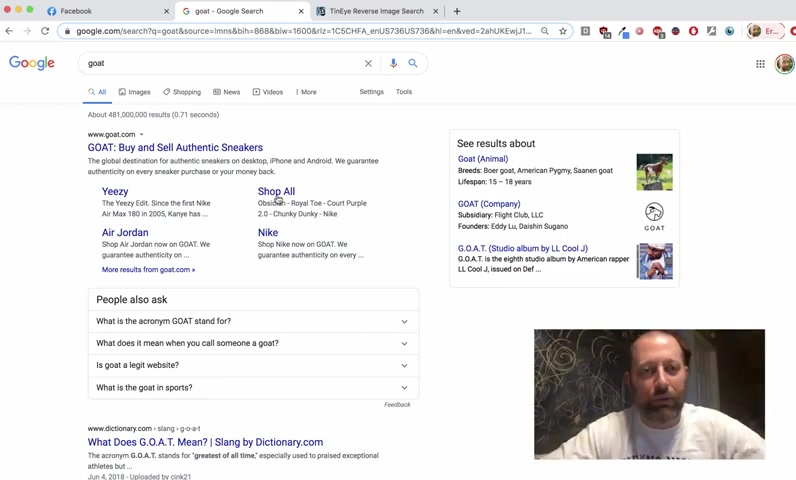Open search Settings
The image size is (796, 480).
372,92
